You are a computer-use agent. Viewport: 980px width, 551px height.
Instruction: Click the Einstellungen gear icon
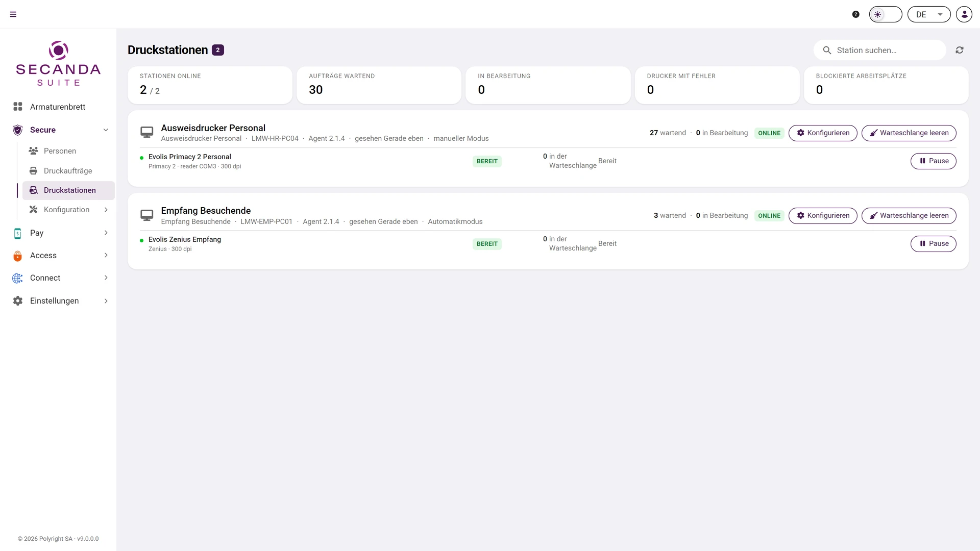coord(18,300)
